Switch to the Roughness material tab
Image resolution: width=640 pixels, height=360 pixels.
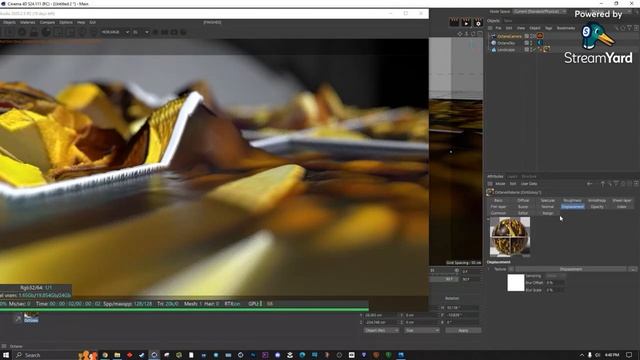[x=572, y=200]
